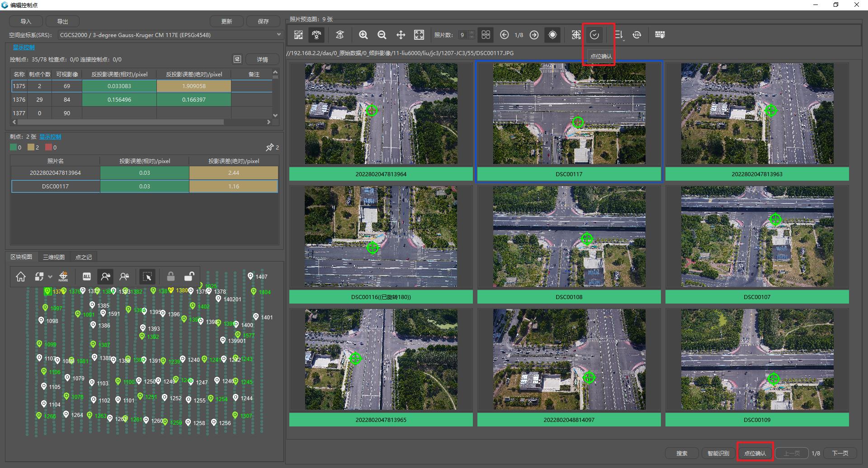
Task: Toggle the locked-user filter icon
Action: coord(106,276)
